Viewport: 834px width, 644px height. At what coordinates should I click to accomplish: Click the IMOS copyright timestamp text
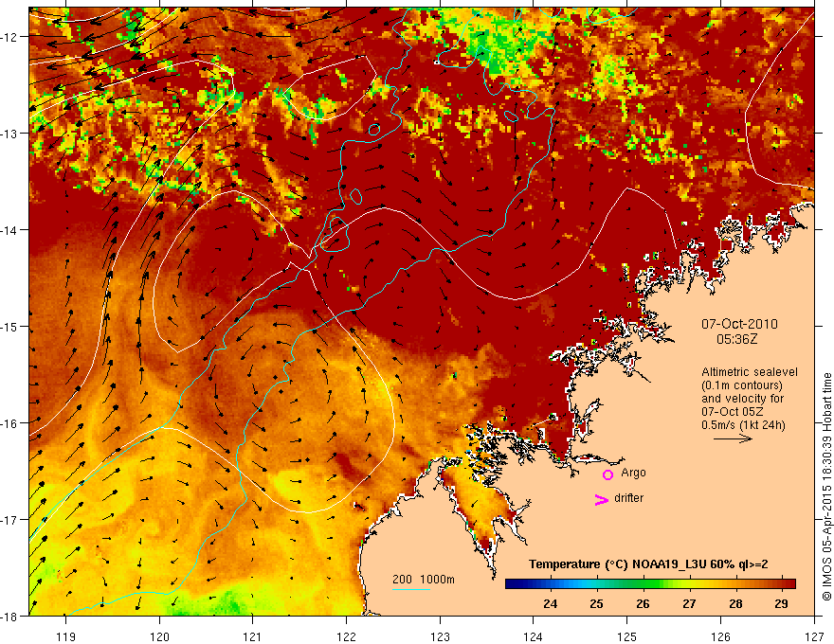pos(827,486)
